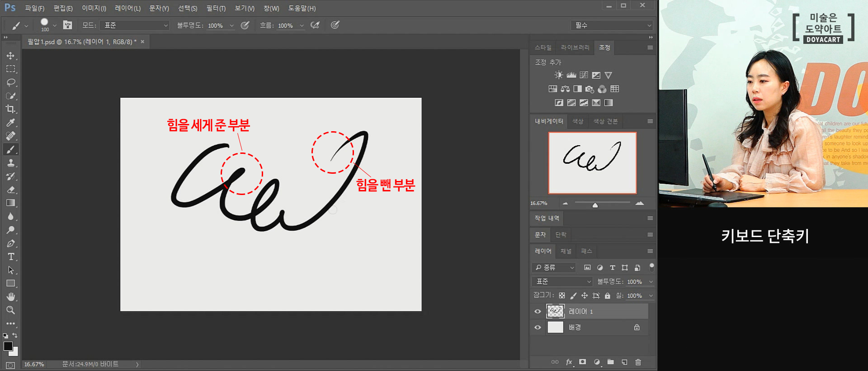Open the brush 모드 blending dropdown

pyautogui.click(x=135, y=25)
